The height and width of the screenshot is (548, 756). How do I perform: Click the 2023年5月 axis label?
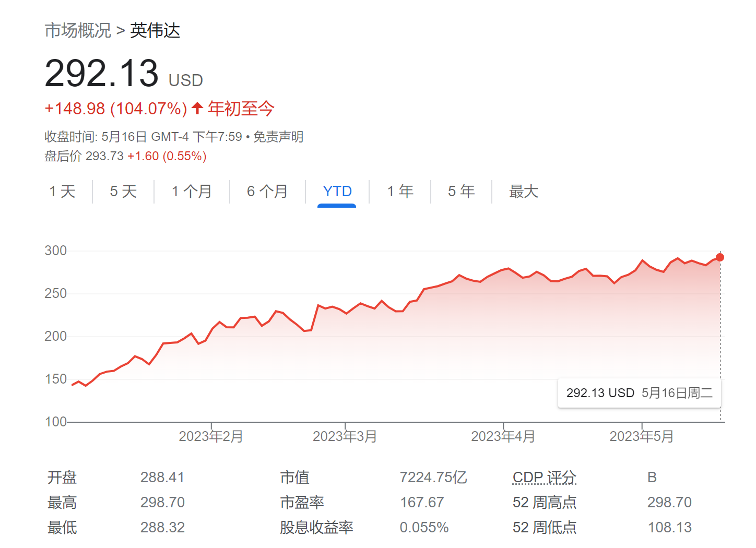click(x=642, y=436)
